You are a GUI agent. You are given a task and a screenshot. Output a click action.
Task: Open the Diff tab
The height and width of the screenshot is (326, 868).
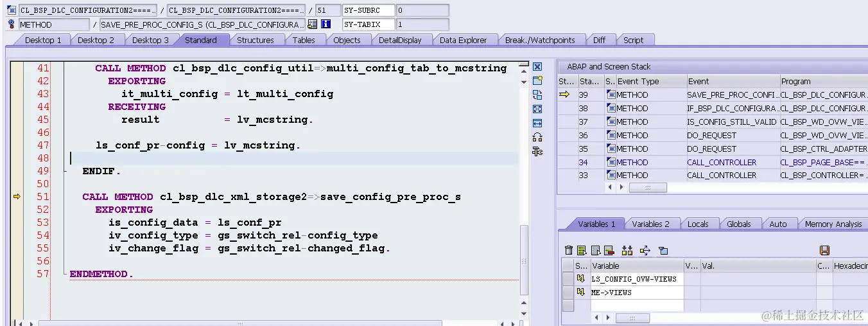tap(599, 40)
